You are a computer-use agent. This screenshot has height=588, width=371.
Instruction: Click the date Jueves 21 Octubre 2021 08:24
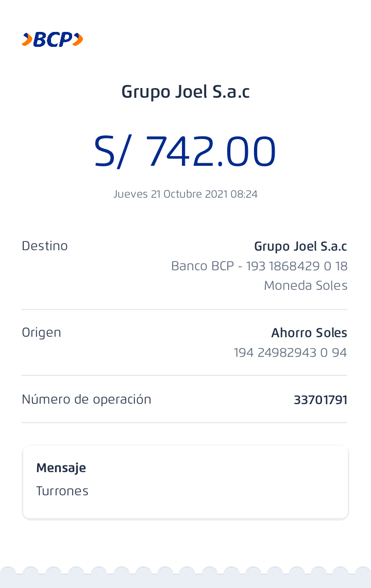coord(185,194)
